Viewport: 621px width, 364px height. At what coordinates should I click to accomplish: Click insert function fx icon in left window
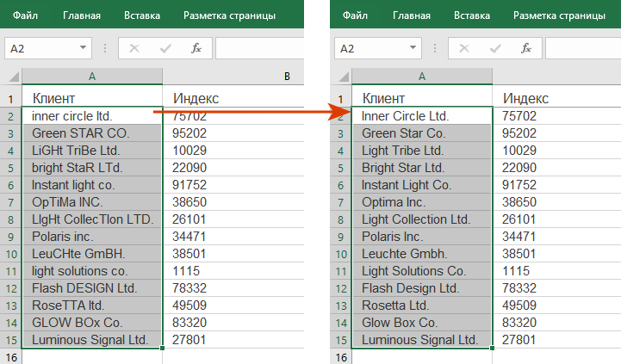(196, 48)
